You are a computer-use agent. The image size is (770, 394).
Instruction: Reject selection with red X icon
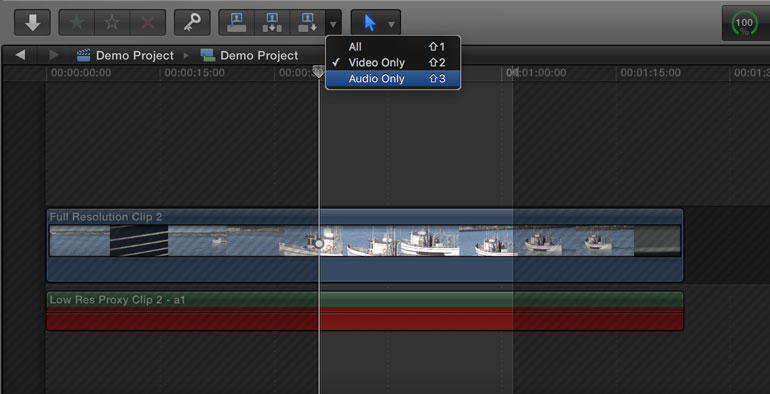click(148, 23)
